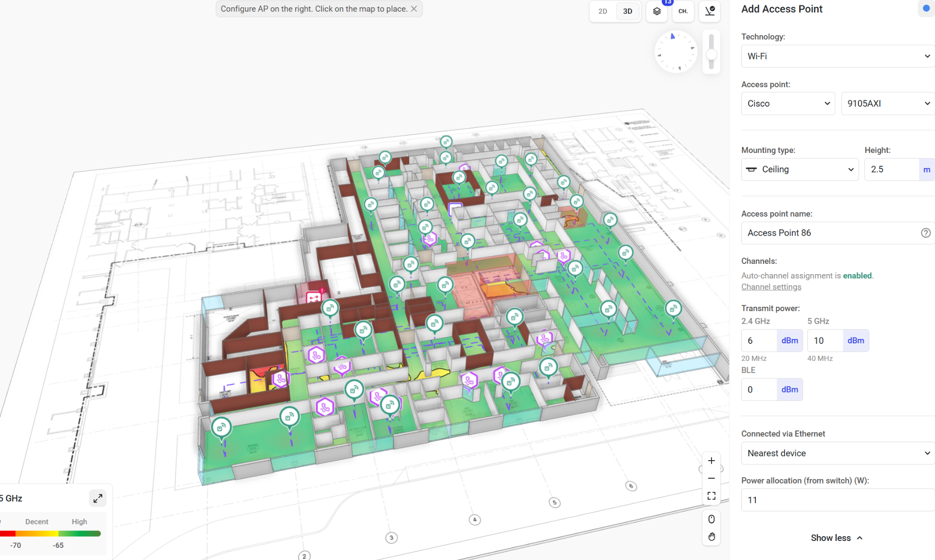Zoom out with the minus icon
This screenshot has width=935, height=560.
(711, 478)
